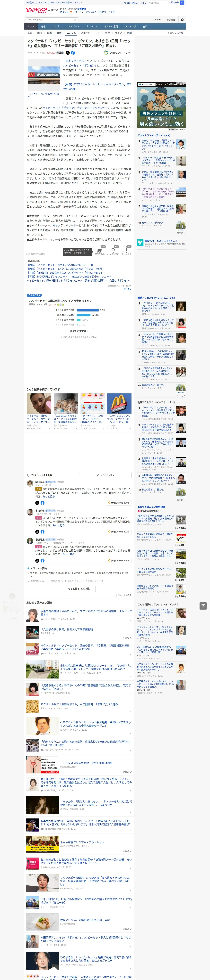This screenshot has width=210, height=980.
Task: Click the top search submit button
Action: click(x=182, y=3)
